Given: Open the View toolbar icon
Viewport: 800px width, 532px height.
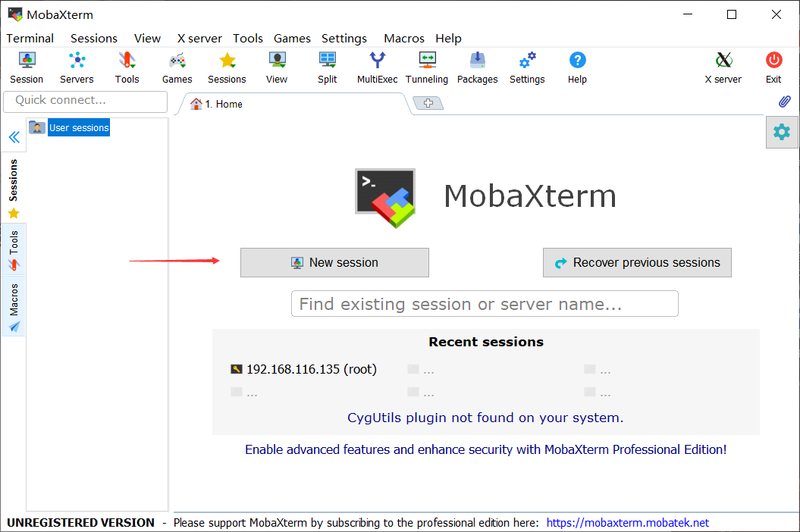Looking at the screenshot, I should (x=277, y=67).
